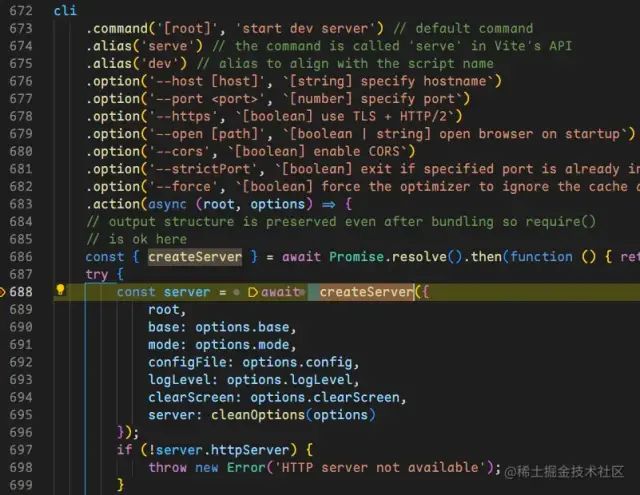Click the async keyword on line 683
Image resolution: width=640 pixels, height=495 pixels.
tap(167, 204)
